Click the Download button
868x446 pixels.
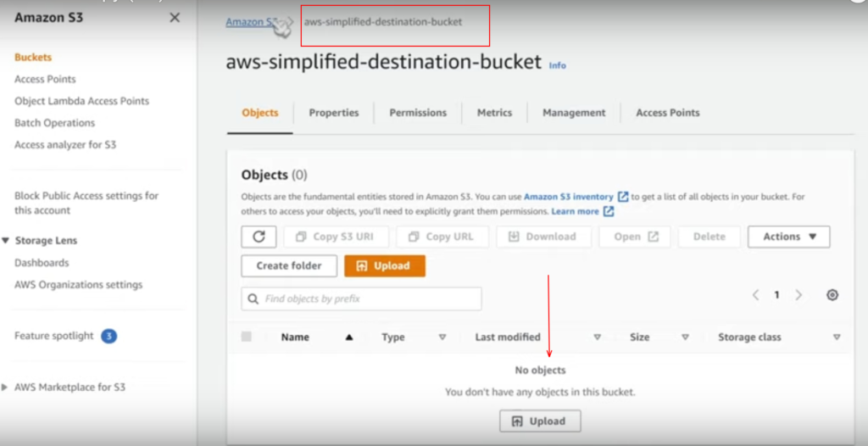coord(543,237)
